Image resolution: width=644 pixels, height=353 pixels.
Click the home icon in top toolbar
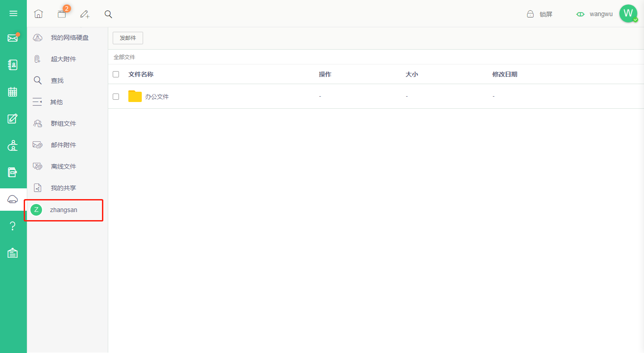point(38,14)
